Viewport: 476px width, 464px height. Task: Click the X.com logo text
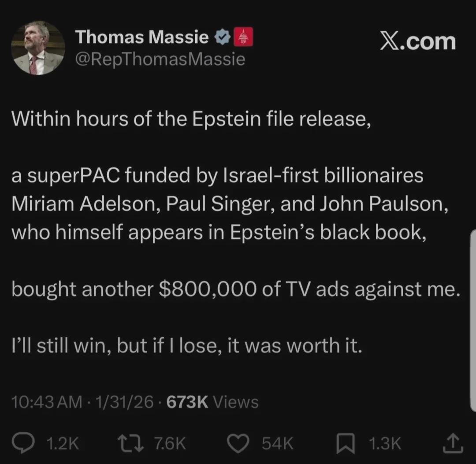tap(417, 41)
